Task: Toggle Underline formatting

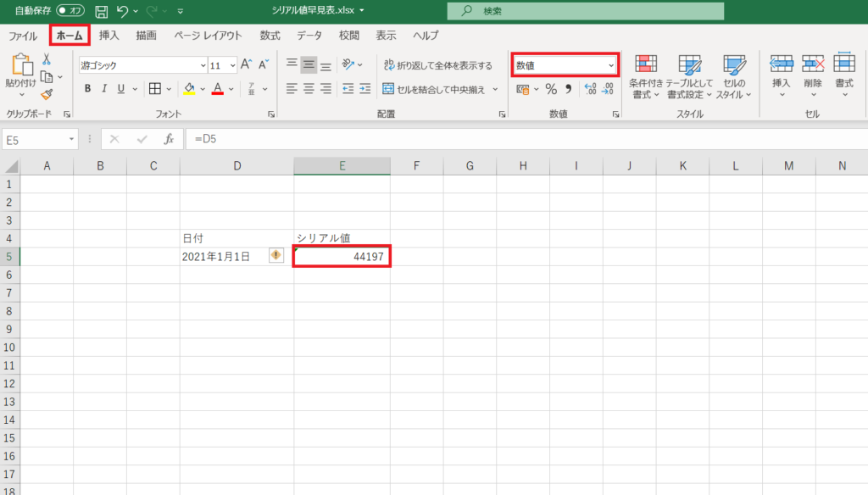Action: click(x=120, y=89)
